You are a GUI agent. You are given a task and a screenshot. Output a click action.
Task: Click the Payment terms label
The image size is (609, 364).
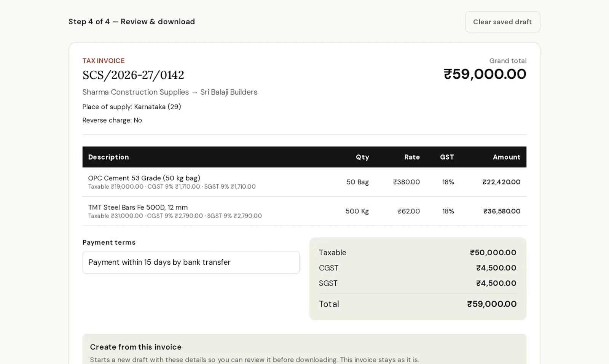[x=109, y=242]
